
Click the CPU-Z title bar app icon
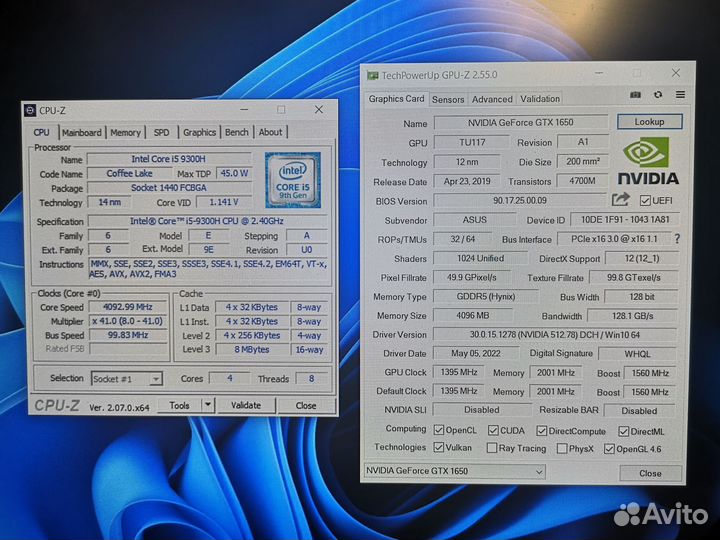[x=30, y=110]
